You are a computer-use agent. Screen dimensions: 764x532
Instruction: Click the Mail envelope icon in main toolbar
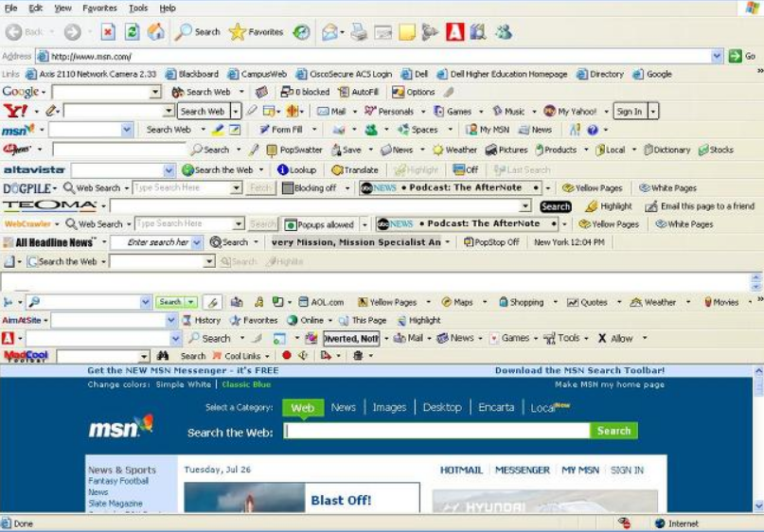(329, 32)
